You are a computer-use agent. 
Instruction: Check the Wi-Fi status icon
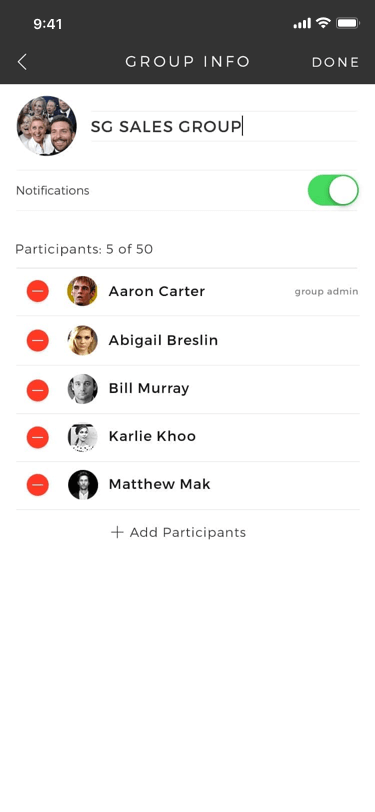click(324, 23)
